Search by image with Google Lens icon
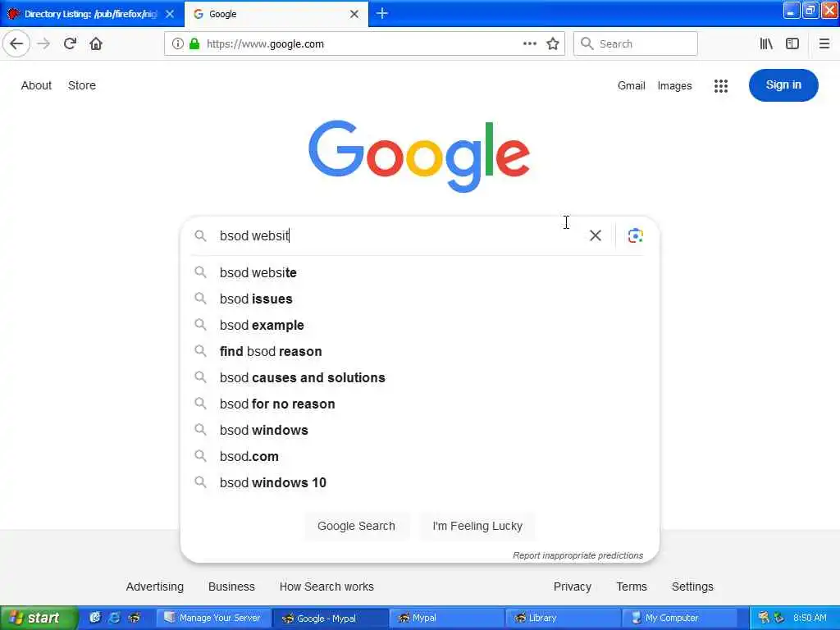The width and height of the screenshot is (840, 630). (635, 235)
